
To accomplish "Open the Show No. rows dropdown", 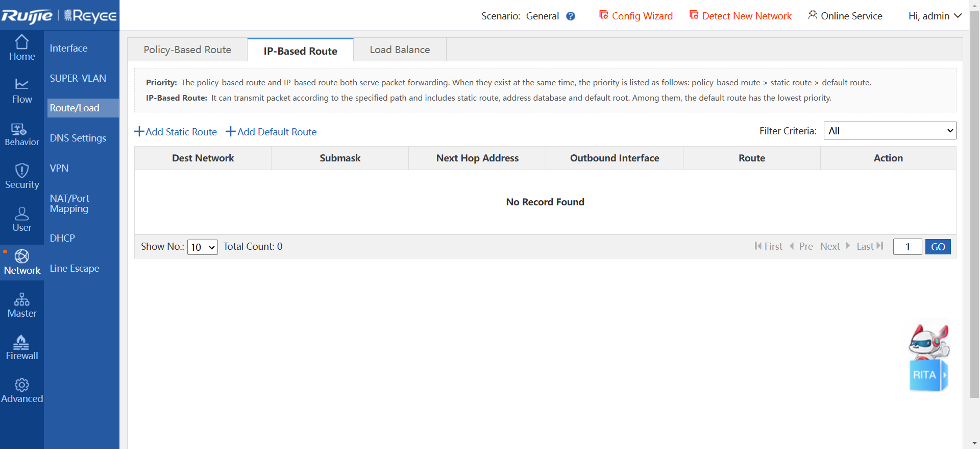I will pos(202,247).
